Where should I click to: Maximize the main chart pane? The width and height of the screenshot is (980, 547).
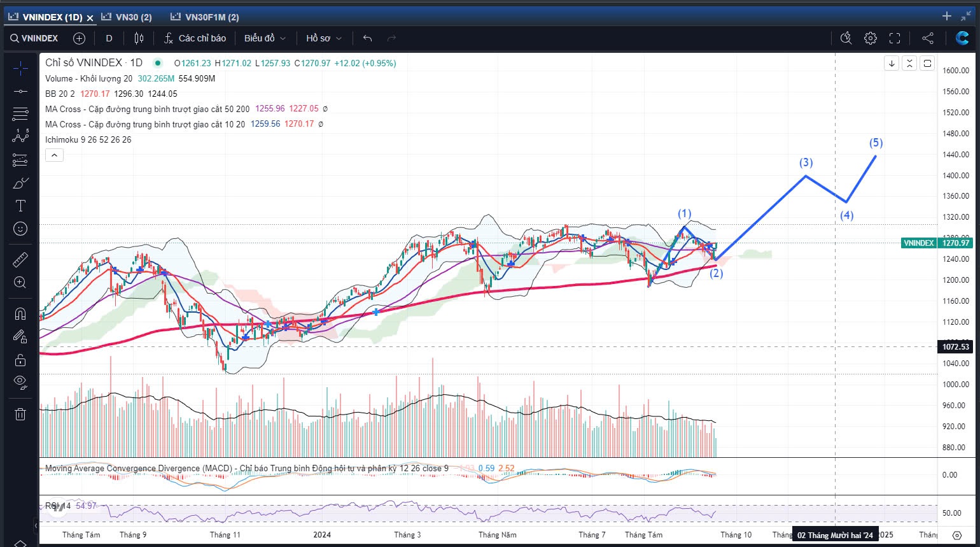click(x=927, y=63)
